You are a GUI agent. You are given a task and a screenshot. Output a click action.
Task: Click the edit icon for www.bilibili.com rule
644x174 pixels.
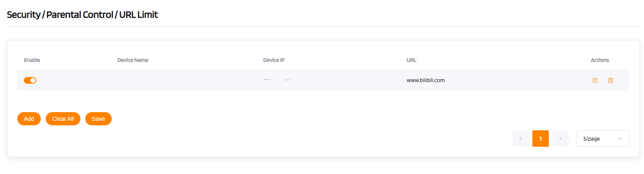595,80
